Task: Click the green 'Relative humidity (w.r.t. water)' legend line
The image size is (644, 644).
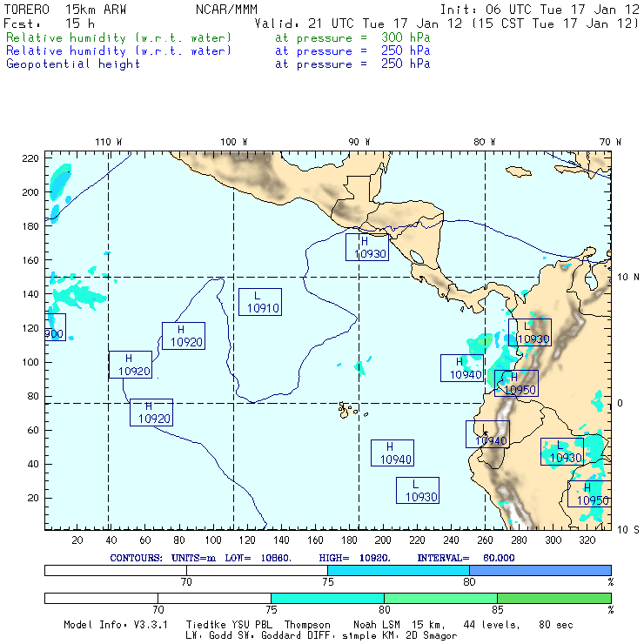Action: coord(118,37)
